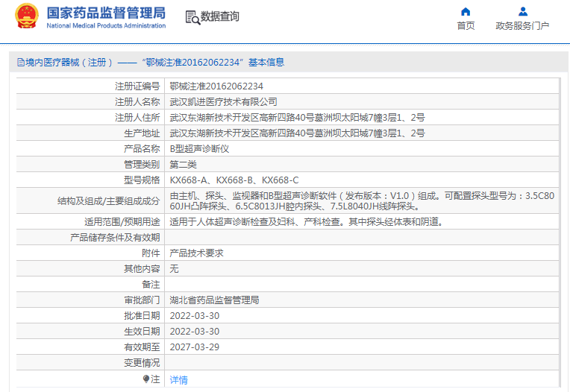Viewport: 570px width, 392px height.
Task: Click the 适用范围/预期用途 label
Action: tap(122, 222)
